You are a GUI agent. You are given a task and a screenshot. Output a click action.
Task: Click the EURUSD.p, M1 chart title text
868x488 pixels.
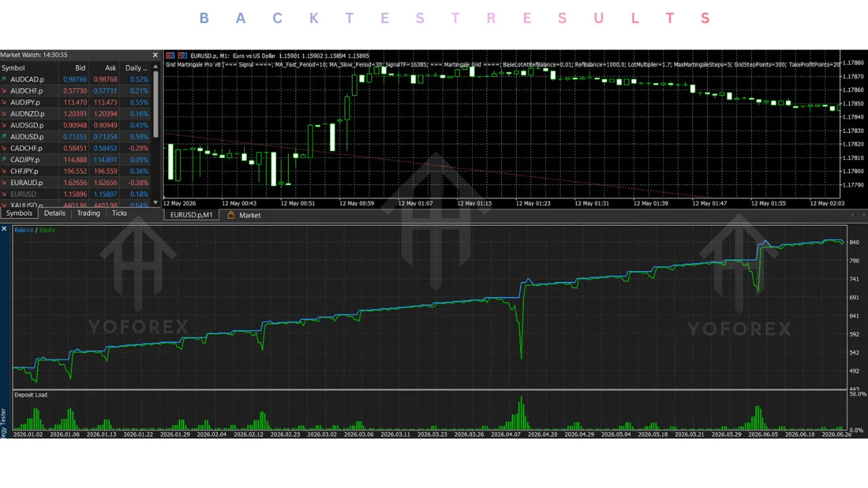pyautogui.click(x=279, y=56)
